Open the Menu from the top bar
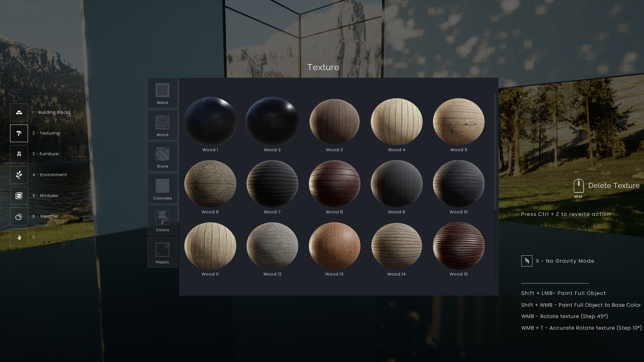Viewport: 644px width, 362px height. point(35,8)
